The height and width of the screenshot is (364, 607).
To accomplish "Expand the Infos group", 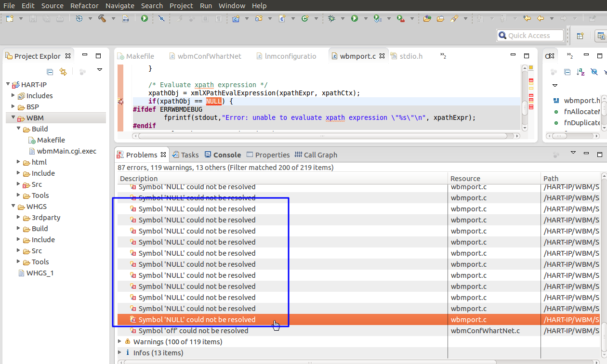I will coord(120,352).
